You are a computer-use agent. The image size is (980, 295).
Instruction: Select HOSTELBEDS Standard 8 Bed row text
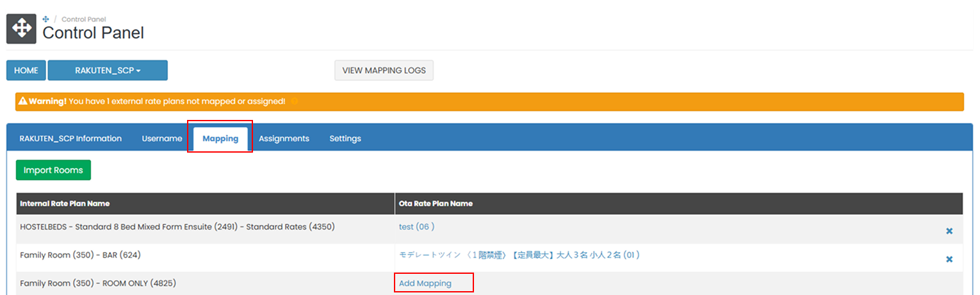pyautogui.click(x=177, y=227)
